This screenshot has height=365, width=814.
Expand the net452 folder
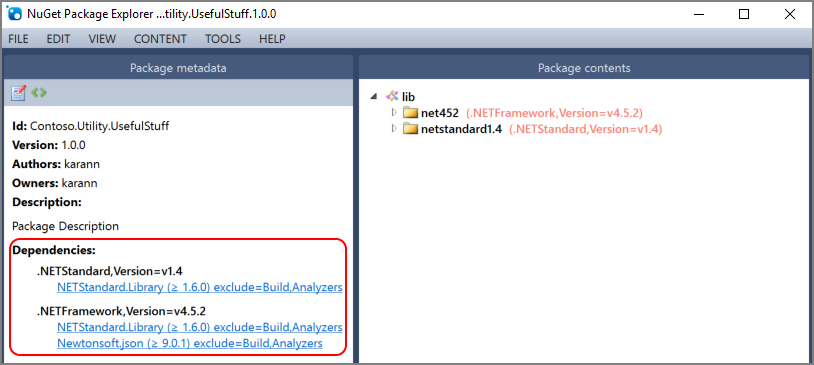tap(394, 113)
